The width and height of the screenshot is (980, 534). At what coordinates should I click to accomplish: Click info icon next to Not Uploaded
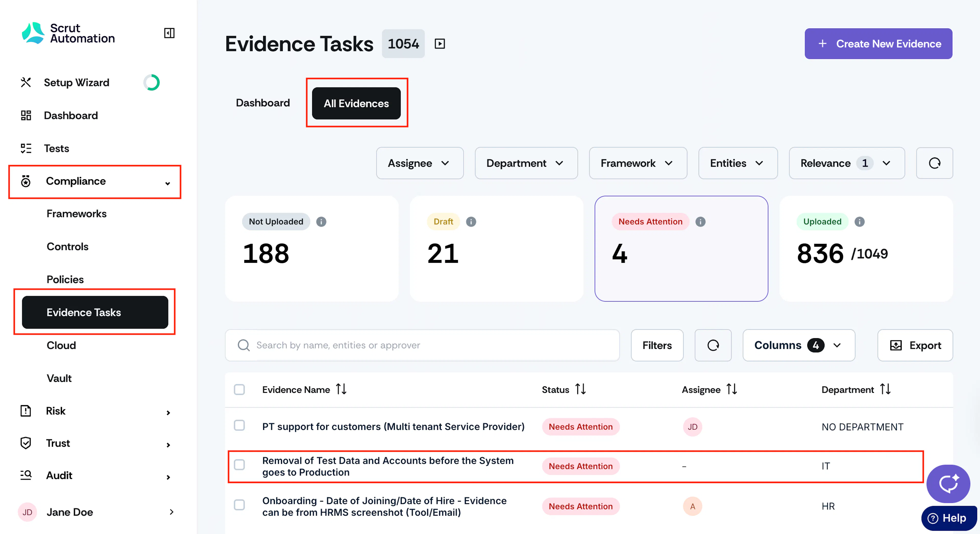pos(321,221)
